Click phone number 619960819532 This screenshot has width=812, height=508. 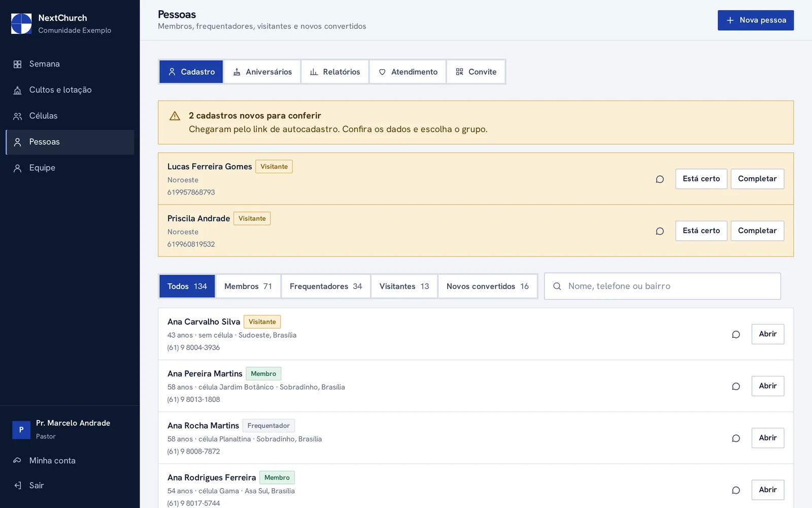point(191,244)
